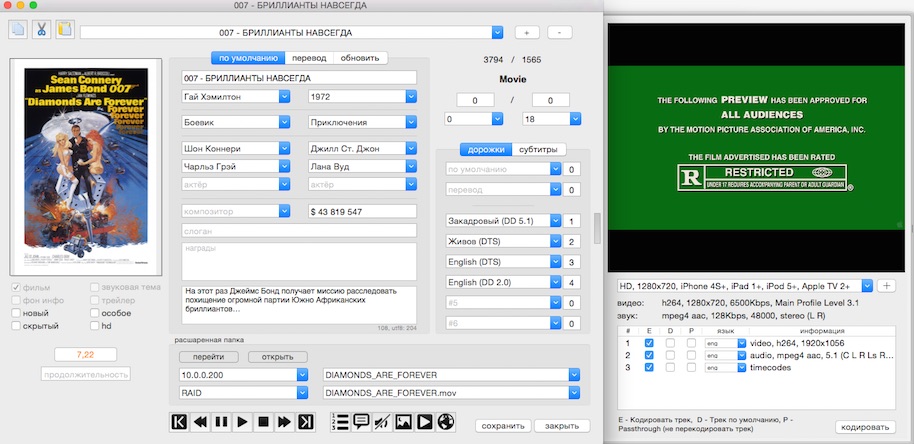914x444 pixels.
Task: Click the scissors cut icon
Action: 41,29
